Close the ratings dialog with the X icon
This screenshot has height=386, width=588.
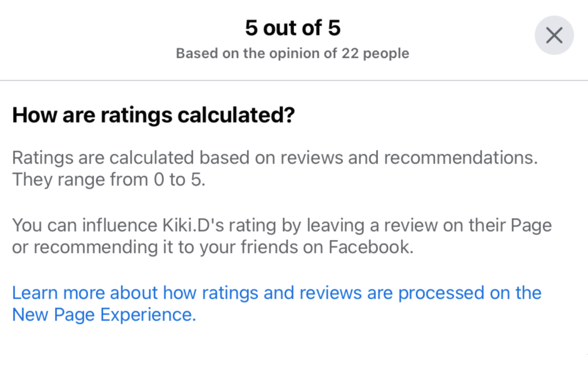point(554,36)
